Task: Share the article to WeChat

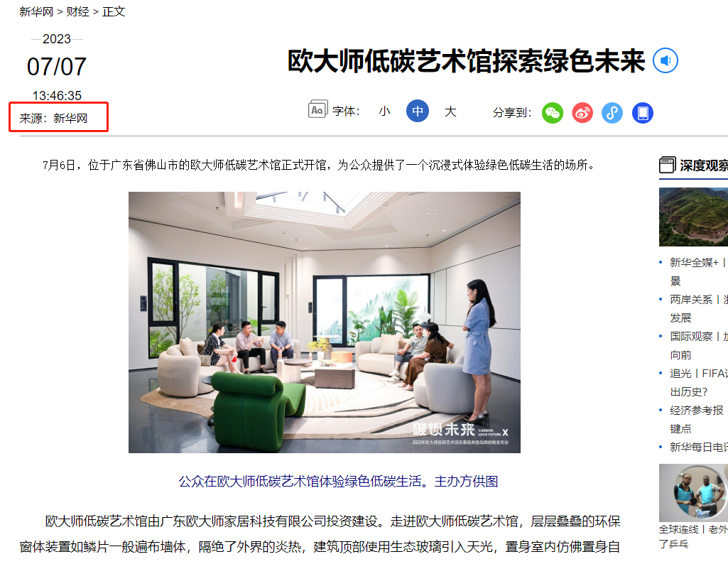Action: (x=553, y=113)
